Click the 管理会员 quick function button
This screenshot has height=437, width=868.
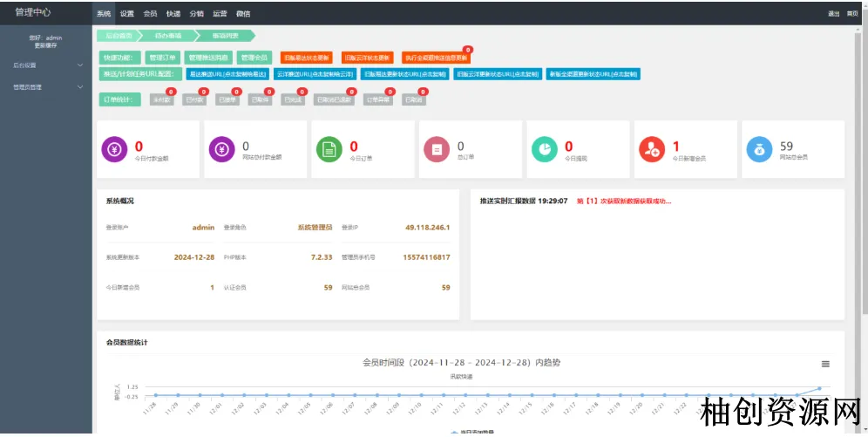tap(254, 58)
